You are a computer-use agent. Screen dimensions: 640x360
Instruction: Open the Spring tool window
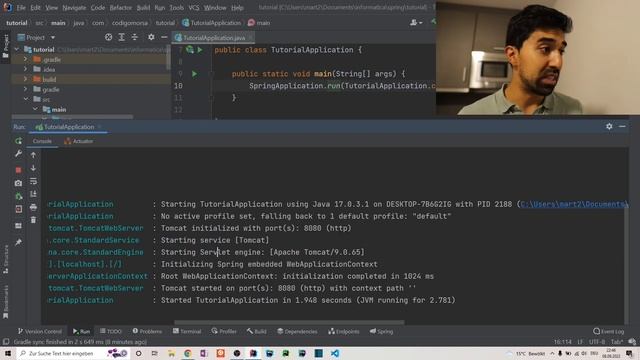tap(381, 331)
